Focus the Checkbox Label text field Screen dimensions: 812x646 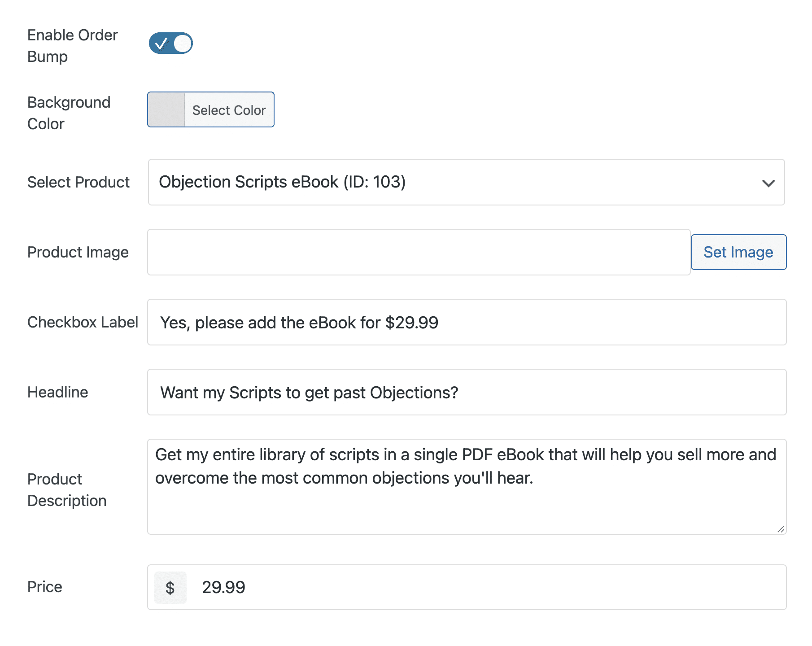(467, 323)
